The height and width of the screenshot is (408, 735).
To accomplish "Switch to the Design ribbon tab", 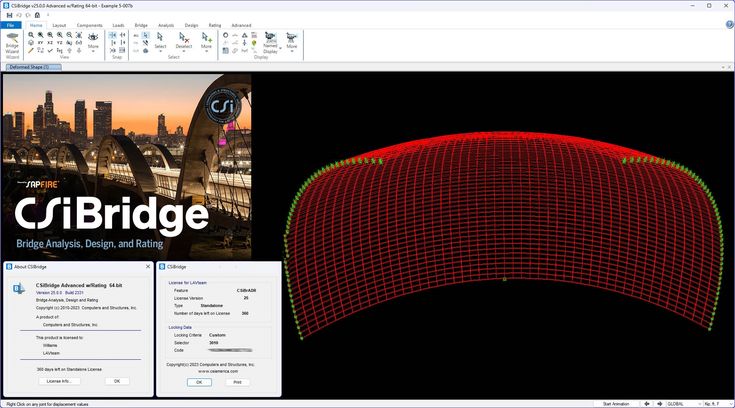I will point(191,25).
